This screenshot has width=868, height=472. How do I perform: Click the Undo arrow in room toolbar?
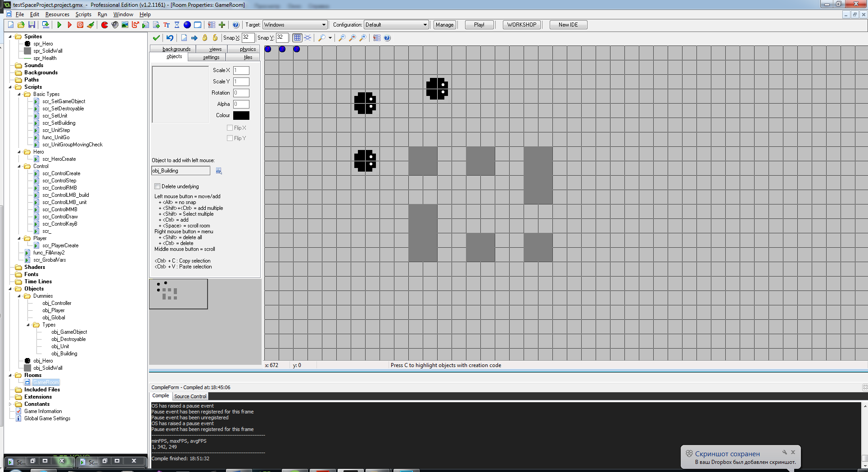point(170,38)
